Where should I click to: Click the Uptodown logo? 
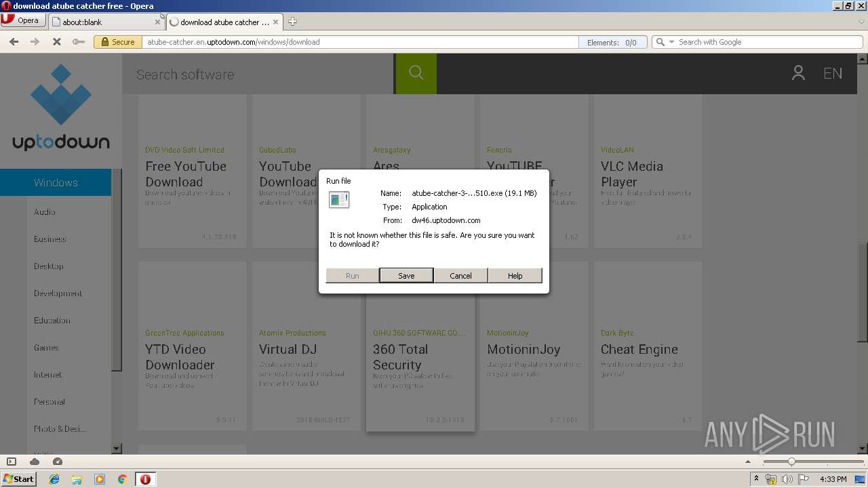coord(61,107)
